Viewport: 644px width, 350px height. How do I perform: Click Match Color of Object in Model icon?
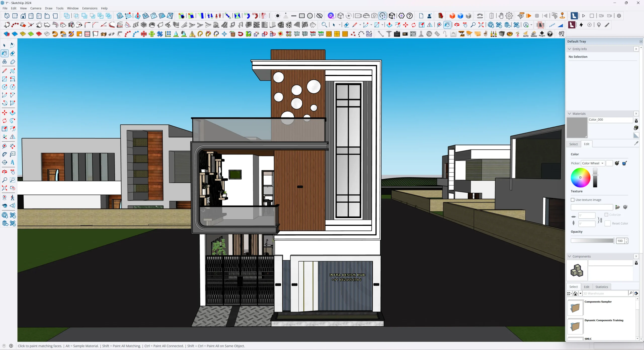pyautogui.click(x=617, y=163)
